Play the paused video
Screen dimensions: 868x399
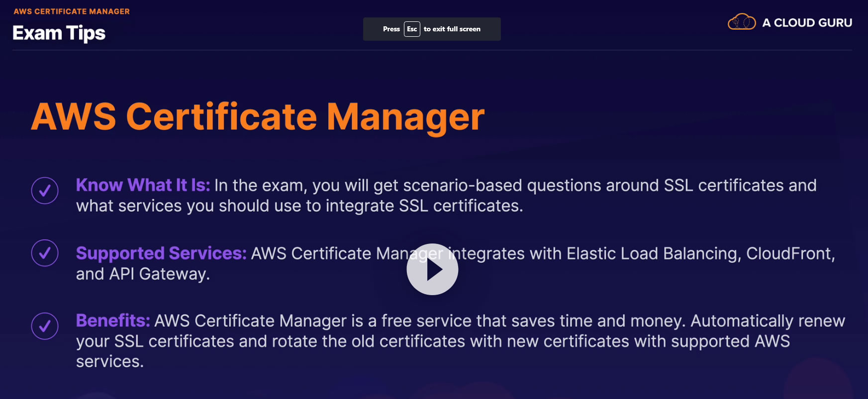(432, 269)
